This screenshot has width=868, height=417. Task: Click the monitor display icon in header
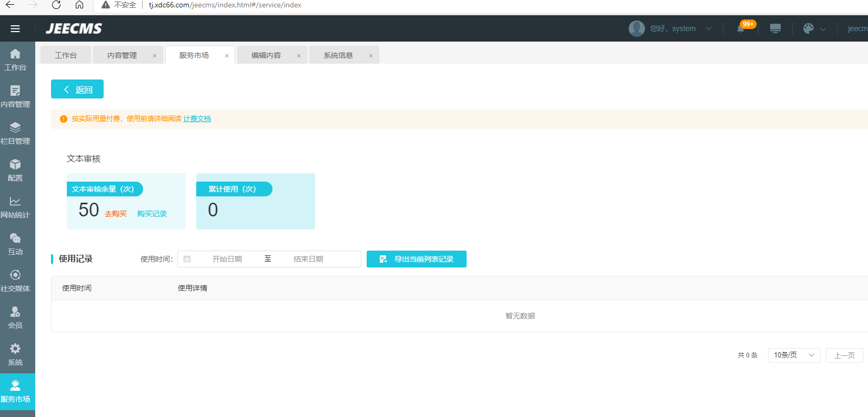pyautogui.click(x=775, y=28)
